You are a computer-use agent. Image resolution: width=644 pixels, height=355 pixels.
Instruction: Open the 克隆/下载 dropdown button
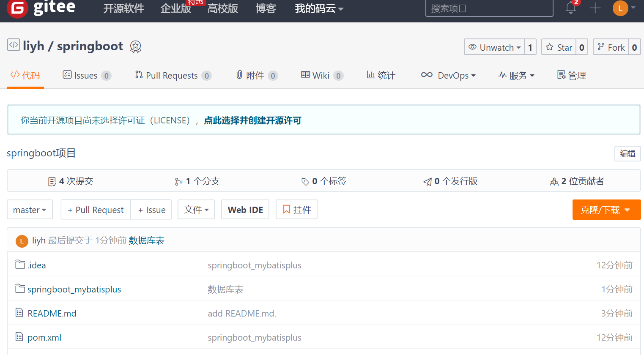click(606, 210)
